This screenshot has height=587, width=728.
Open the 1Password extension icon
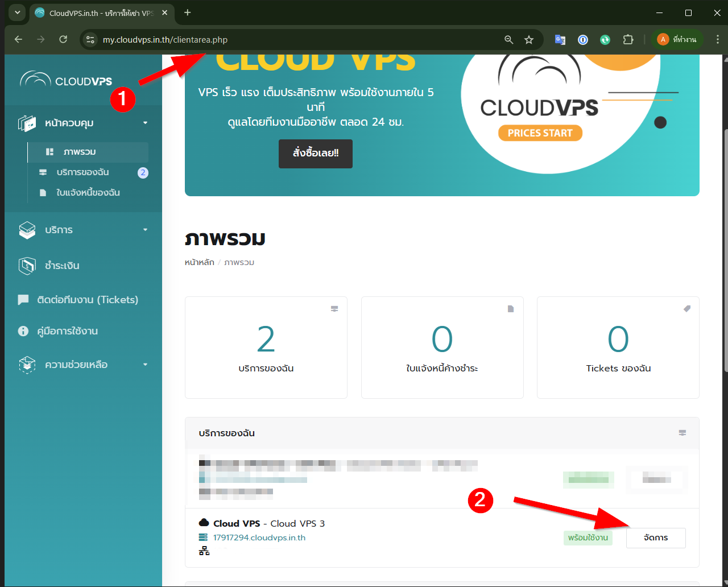tap(583, 40)
